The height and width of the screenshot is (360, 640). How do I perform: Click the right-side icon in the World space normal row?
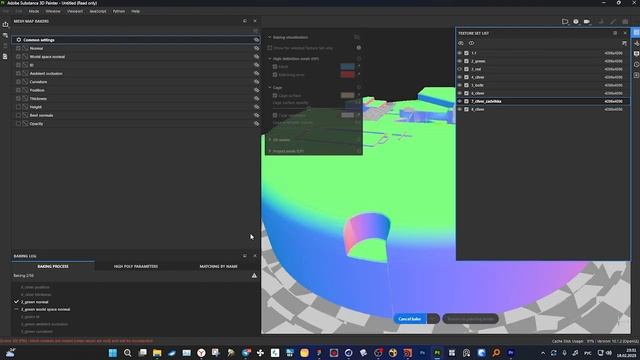tap(256, 57)
